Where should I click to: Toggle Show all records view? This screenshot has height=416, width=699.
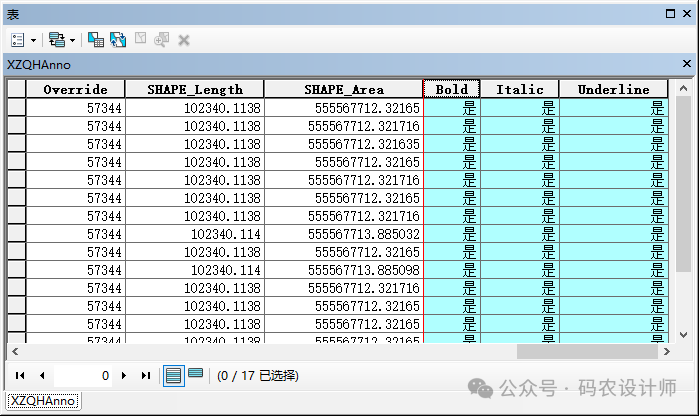coord(173,376)
